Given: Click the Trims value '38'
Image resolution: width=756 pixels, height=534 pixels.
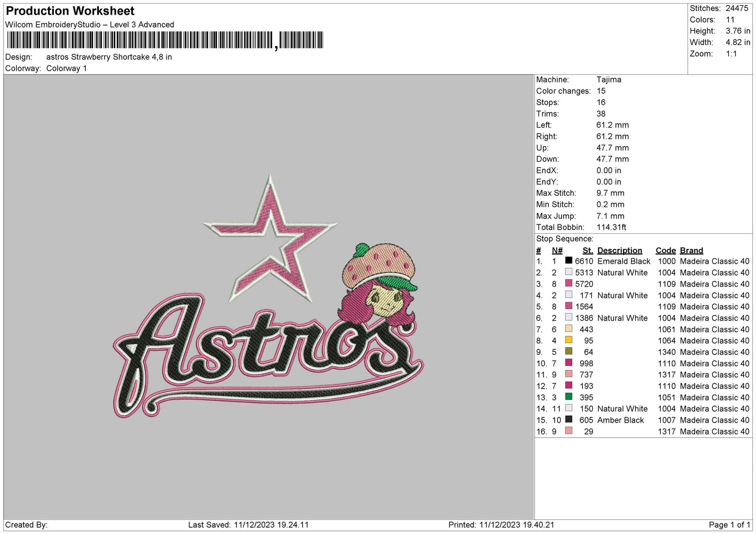Looking at the screenshot, I should pyautogui.click(x=601, y=113).
